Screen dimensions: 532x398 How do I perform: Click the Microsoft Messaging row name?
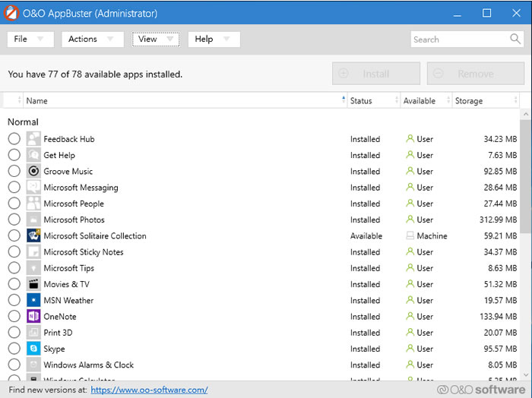click(x=81, y=188)
